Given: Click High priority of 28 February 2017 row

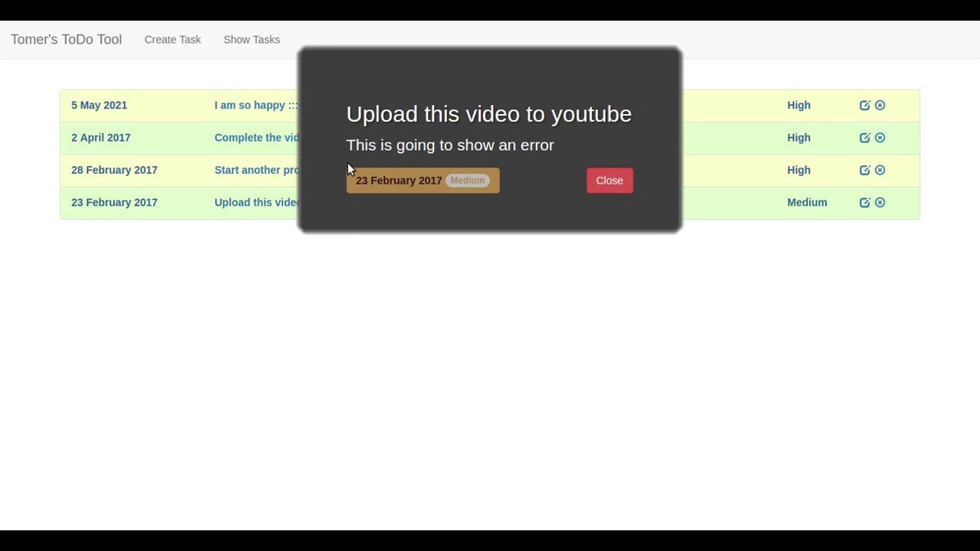Looking at the screenshot, I should pos(799,170).
